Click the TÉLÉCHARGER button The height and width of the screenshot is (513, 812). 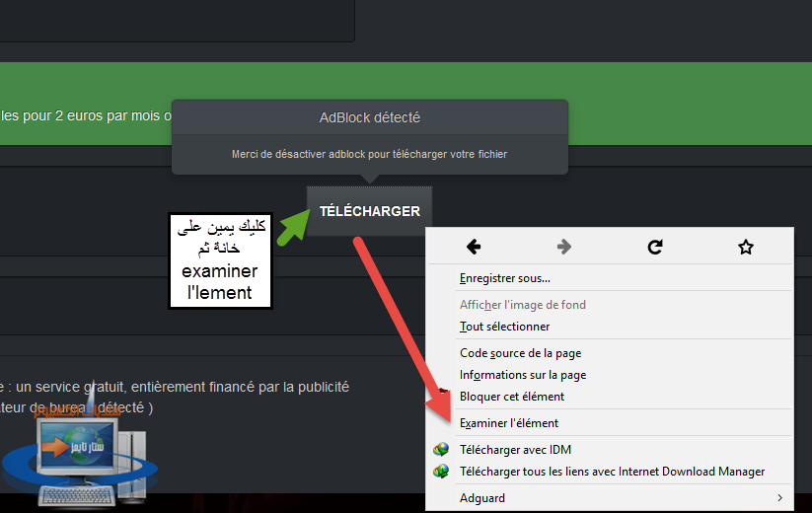pyautogui.click(x=370, y=211)
